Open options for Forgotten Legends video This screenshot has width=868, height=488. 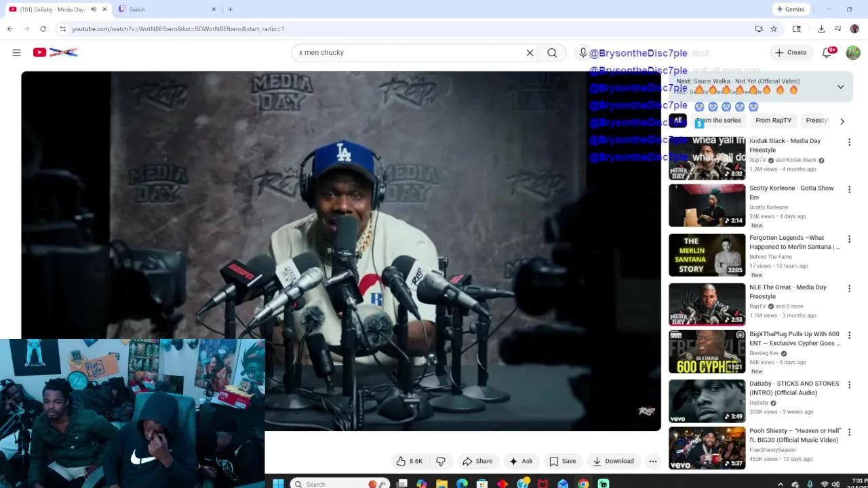[849, 239]
